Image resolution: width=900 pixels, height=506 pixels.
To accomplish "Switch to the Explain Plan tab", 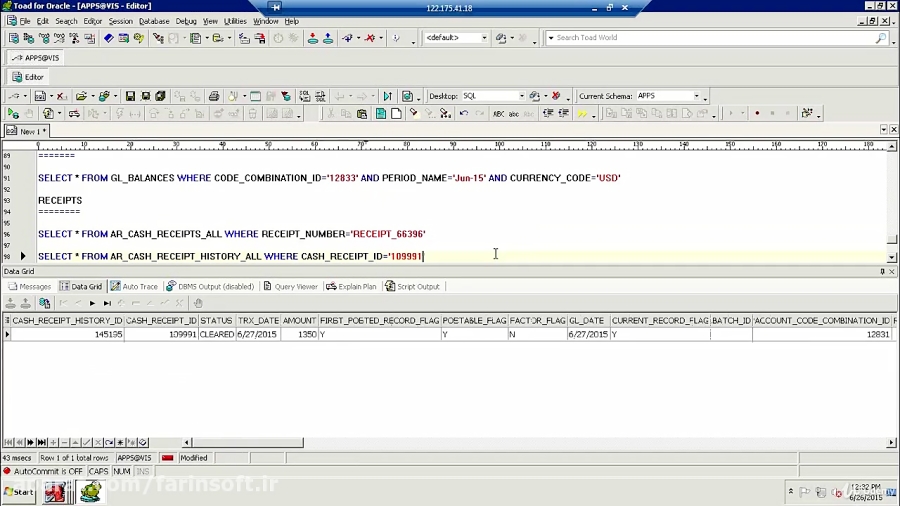I will [351, 286].
